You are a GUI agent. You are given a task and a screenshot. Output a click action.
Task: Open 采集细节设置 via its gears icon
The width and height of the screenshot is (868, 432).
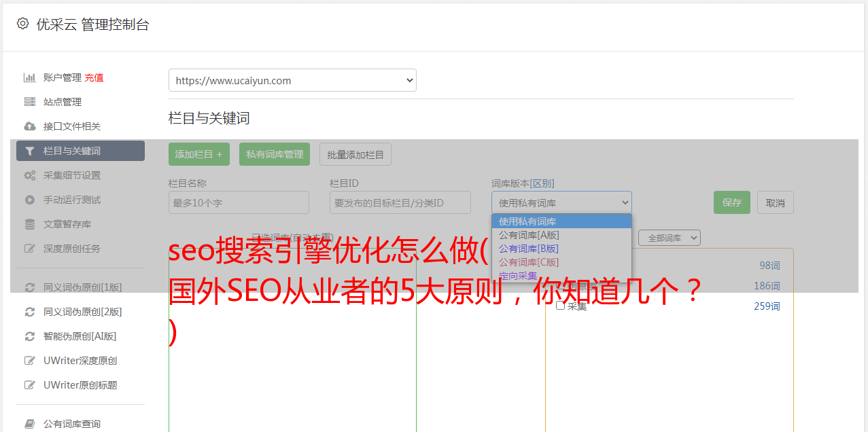(x=29, y=175)
